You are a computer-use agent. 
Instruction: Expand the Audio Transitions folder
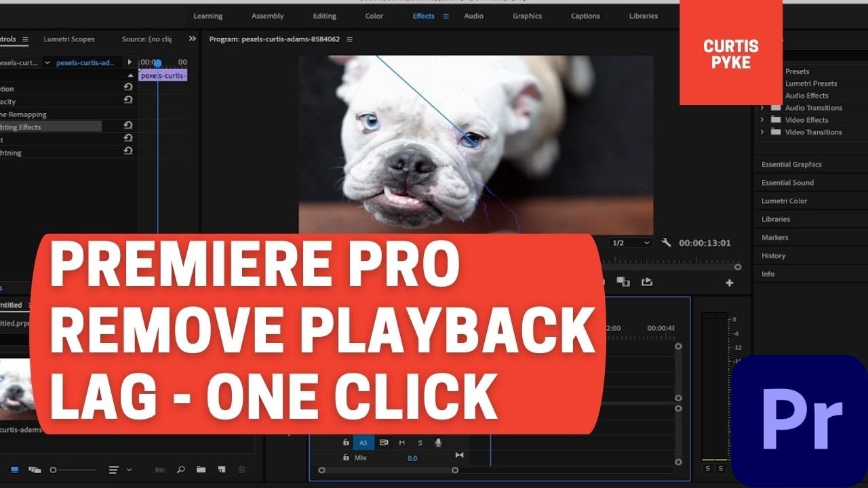762,108
